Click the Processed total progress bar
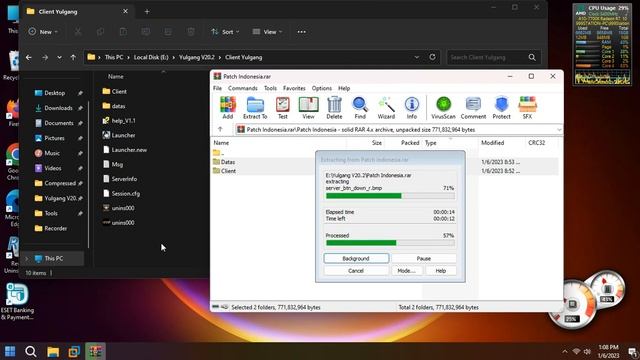This screenshot has height=360, width=640. [x=390, y=243]
